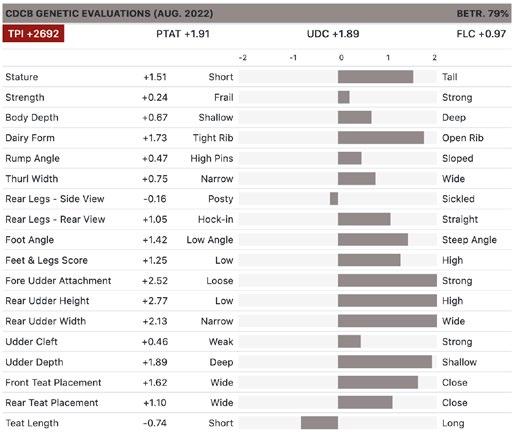Image resolution: width=516 pixels, height=434 pixels.
Task: Click the CDCB Genetic Evaluations header
Action: (x=109, y=14)
